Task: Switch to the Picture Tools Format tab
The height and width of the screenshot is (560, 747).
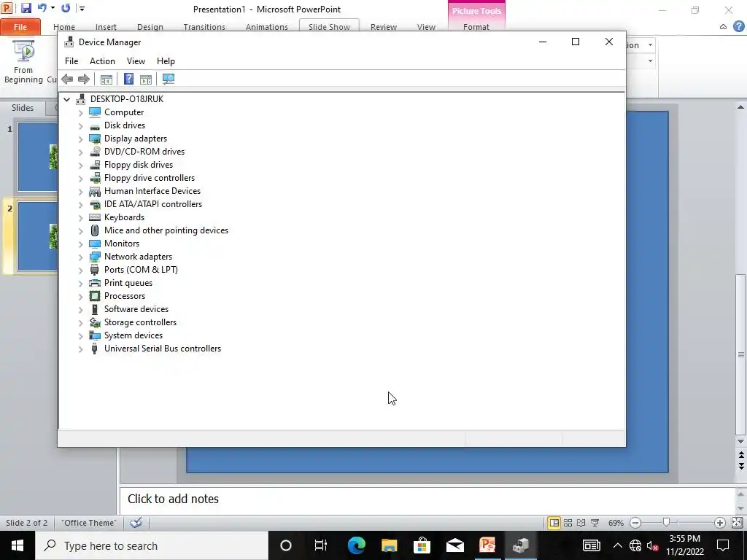Action: coord(476,27)
